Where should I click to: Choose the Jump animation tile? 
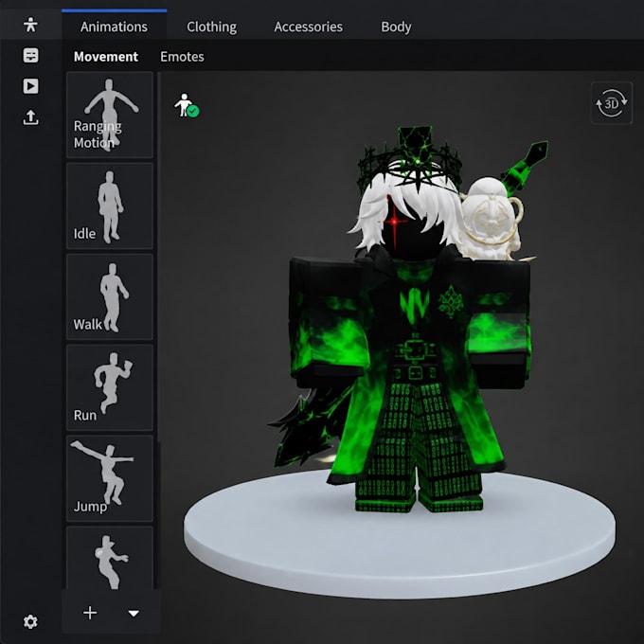110,478
